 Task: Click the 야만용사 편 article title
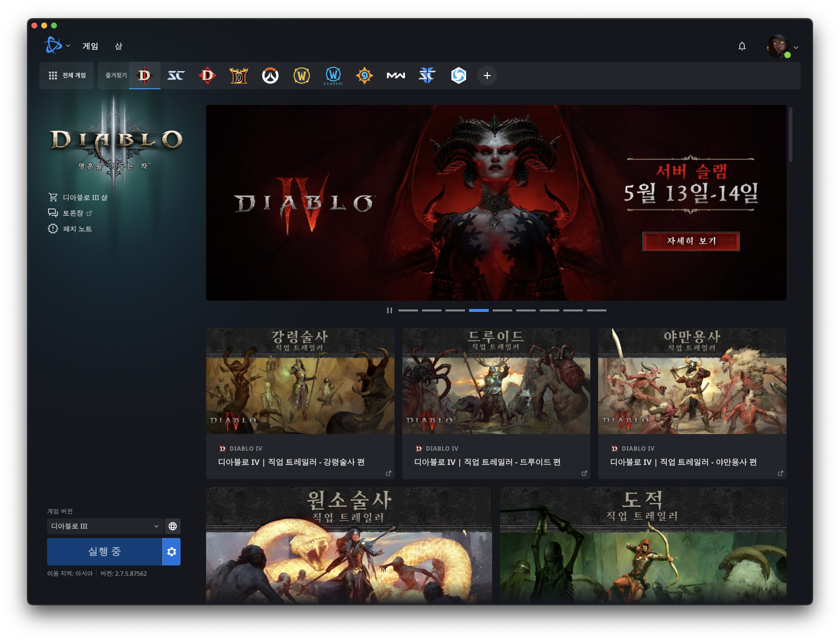(683, 462)
